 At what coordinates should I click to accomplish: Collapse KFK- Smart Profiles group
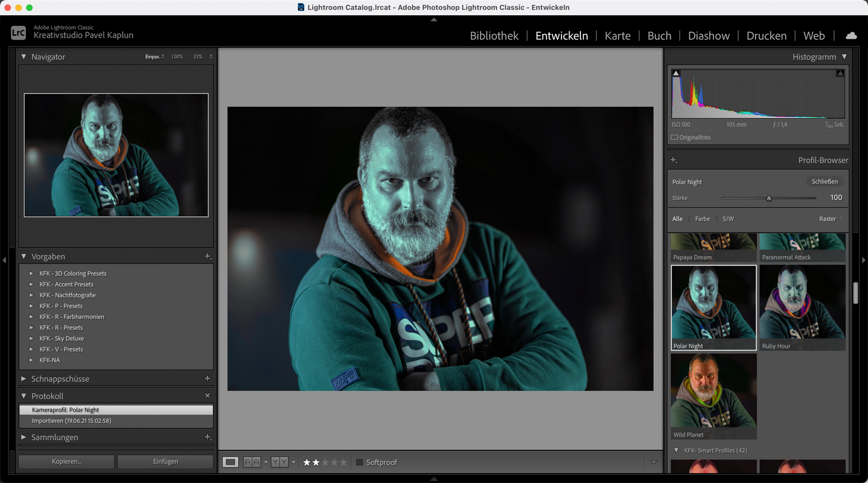click(x=676, y=451)
